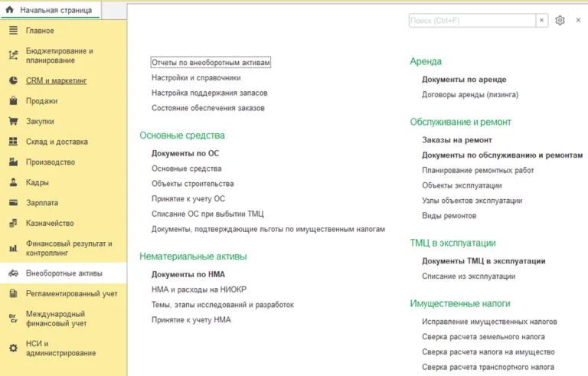Click the Главное hamburger icon in sidebar
The width and height of the screenshot is (588, 376).
(x=13, y=31)
